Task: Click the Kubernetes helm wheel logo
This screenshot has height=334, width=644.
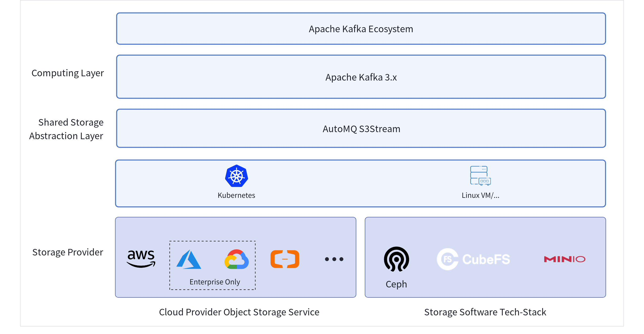Action: (x=236, y=176)
